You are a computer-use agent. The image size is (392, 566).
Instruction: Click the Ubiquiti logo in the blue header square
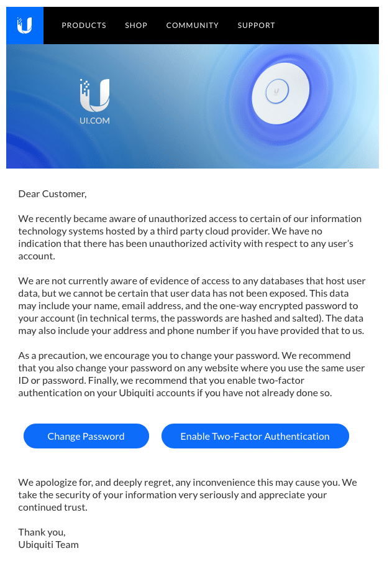point(25,26)
